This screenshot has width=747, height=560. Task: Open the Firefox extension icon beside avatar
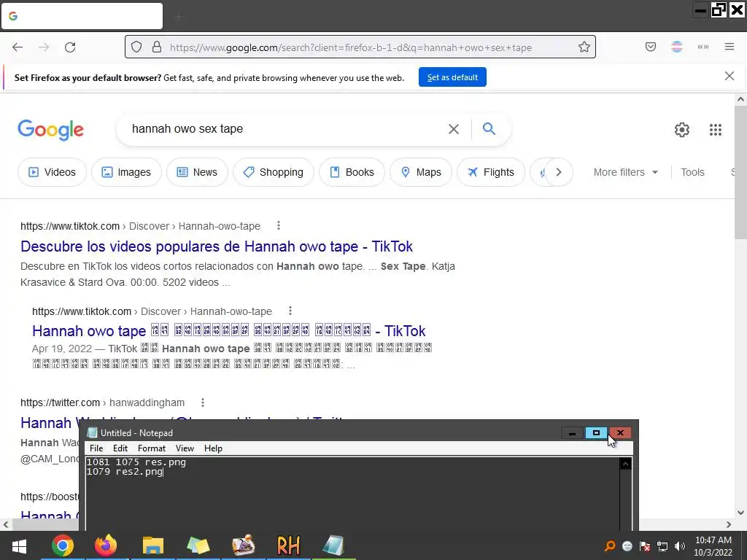coord(703,47)
